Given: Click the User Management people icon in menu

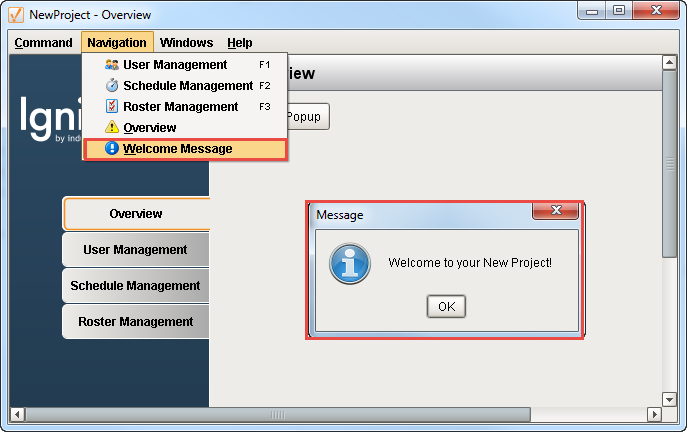Looking at the screenshot, I should click(112, 65).
